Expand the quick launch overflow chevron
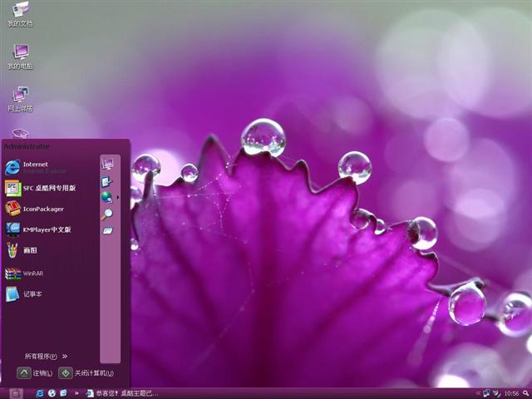Screen dimensions: 532x399 click(76, 393)
